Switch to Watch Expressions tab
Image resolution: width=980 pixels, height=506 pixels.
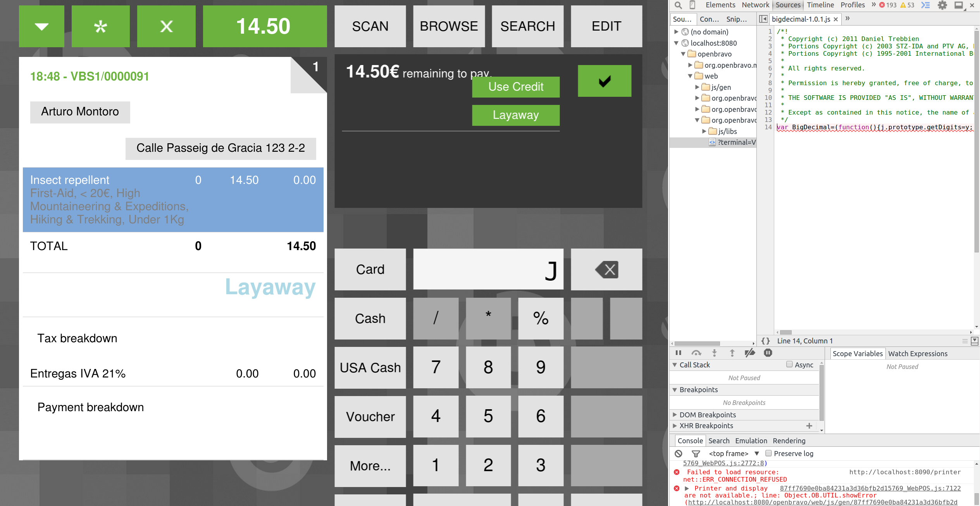click(917, 353)
